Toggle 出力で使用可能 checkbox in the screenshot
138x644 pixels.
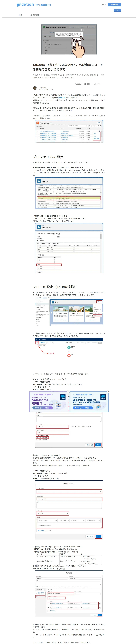pyautogui.click(x=37, y=440)
